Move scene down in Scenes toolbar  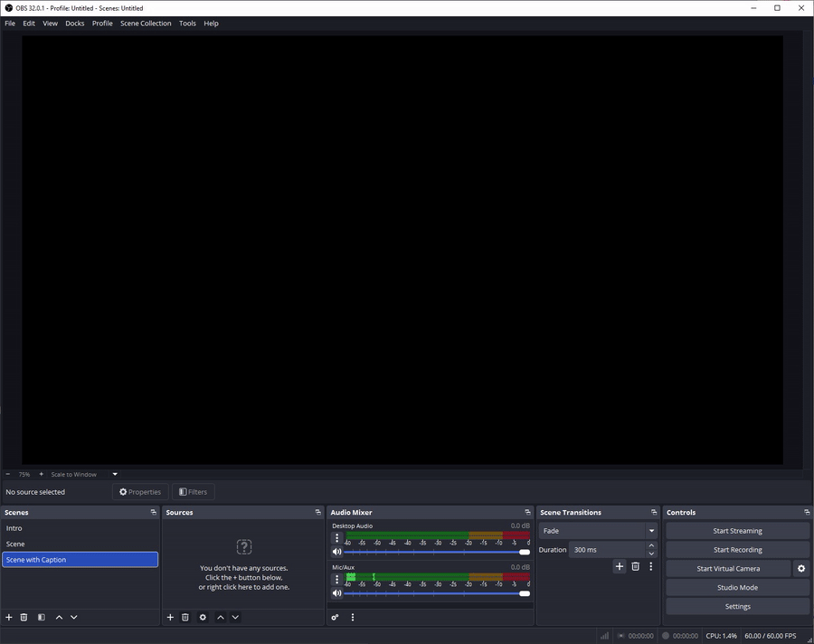pos(74,617)
